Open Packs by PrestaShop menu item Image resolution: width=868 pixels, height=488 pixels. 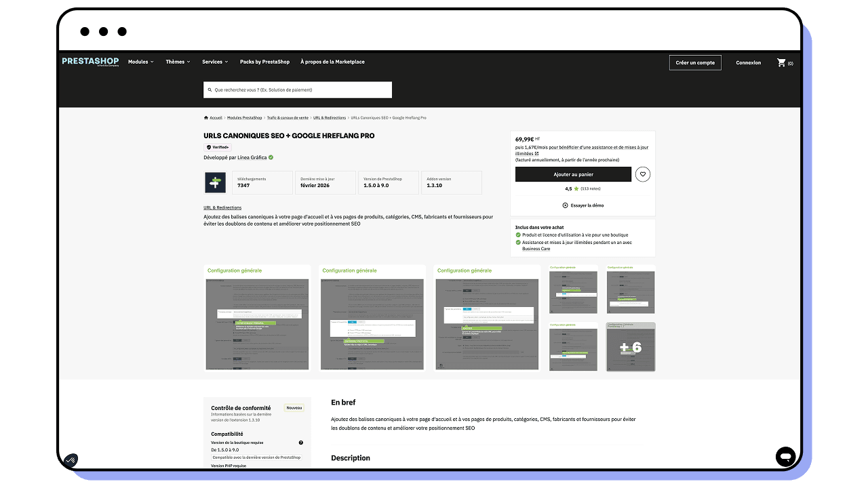[264, 62]
